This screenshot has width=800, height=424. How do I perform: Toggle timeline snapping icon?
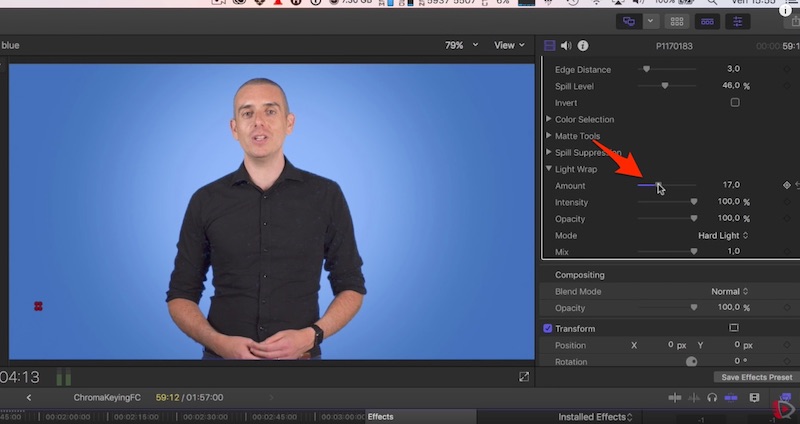pos(731,397)
